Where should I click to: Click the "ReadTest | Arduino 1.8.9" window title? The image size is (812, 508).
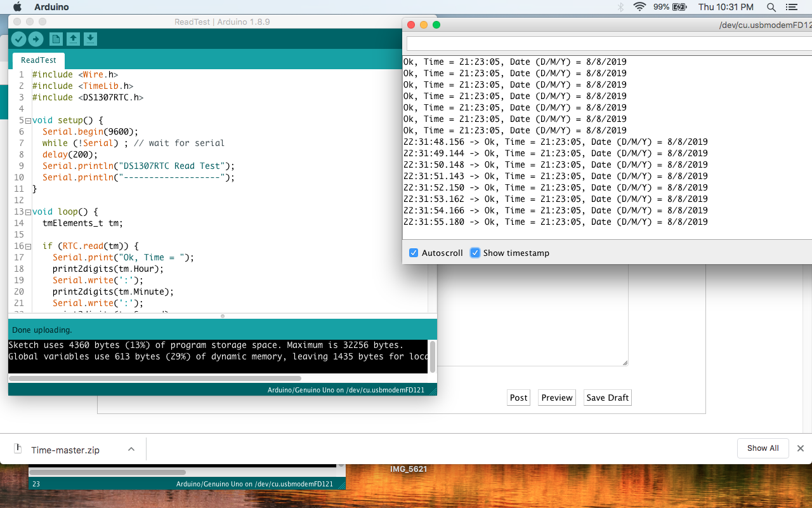coord(222,22)
